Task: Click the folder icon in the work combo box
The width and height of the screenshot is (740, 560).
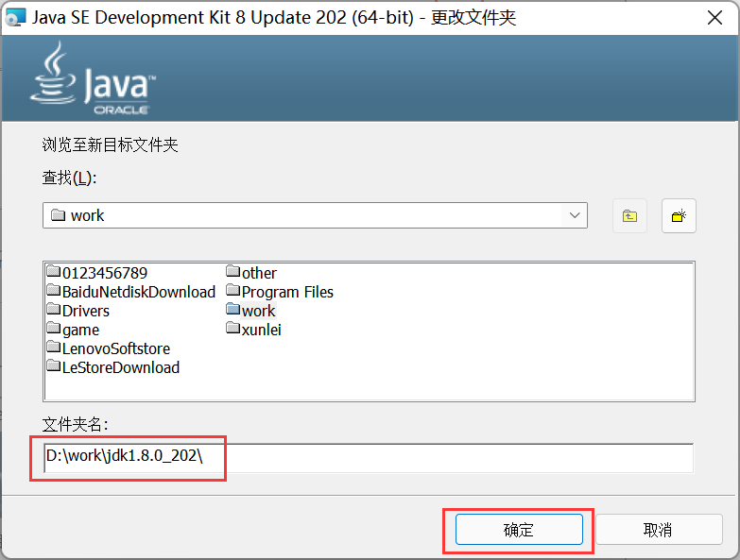Action: click(x=58, y=215)
